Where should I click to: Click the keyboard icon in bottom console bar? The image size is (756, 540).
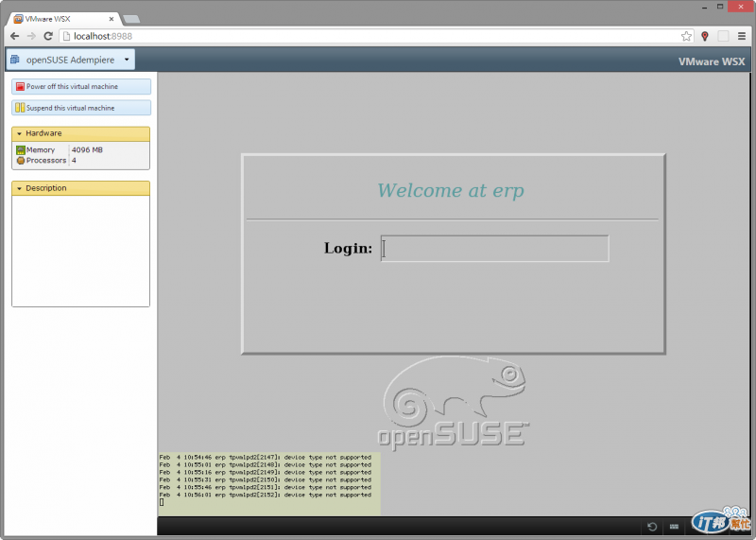click(x=674, y=527)
